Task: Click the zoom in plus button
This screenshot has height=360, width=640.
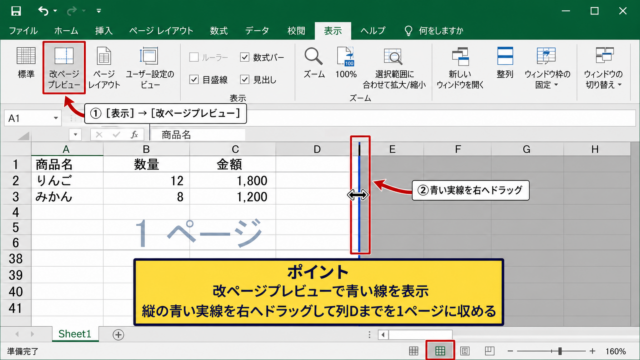Action: 593,351
